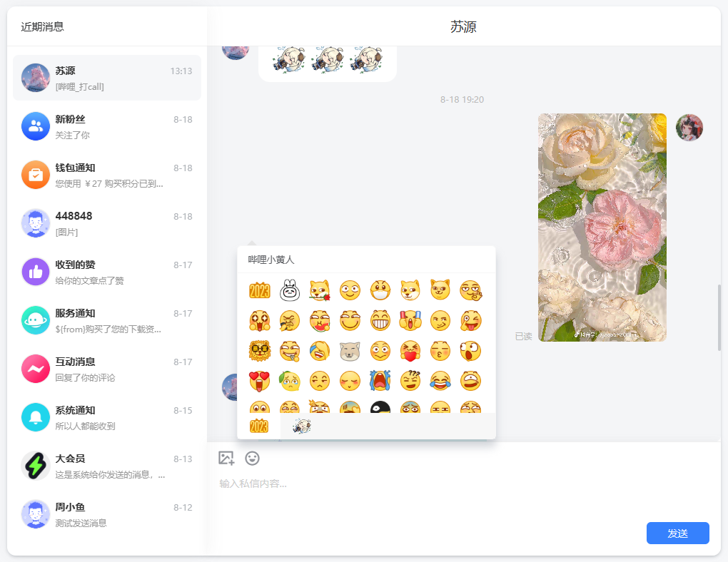
Task: Click the 哔哩小黄人 emoji pack title
Action: (x=271, y=260)
